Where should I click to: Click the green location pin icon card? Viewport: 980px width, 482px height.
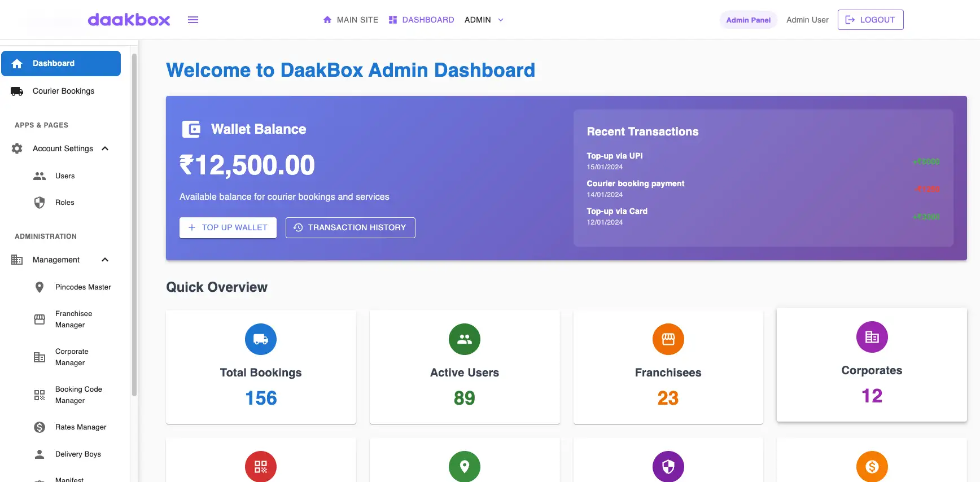[465, 467]
